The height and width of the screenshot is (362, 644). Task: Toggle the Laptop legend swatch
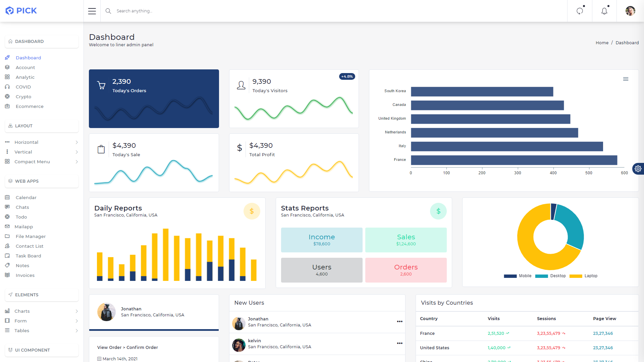point(576,276)
